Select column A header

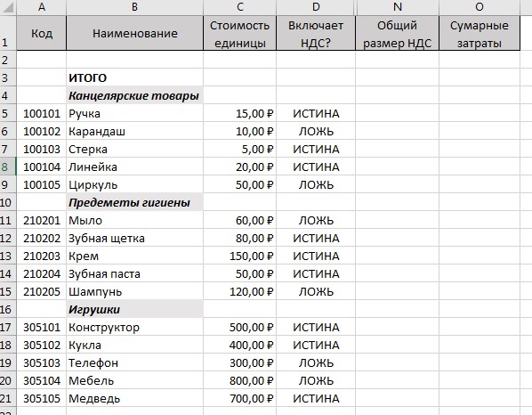42,7
